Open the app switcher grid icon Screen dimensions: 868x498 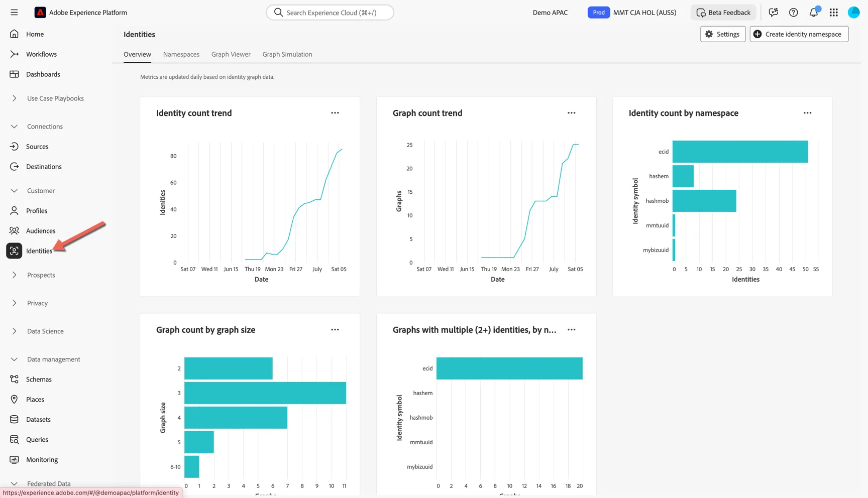pos(833,13)
